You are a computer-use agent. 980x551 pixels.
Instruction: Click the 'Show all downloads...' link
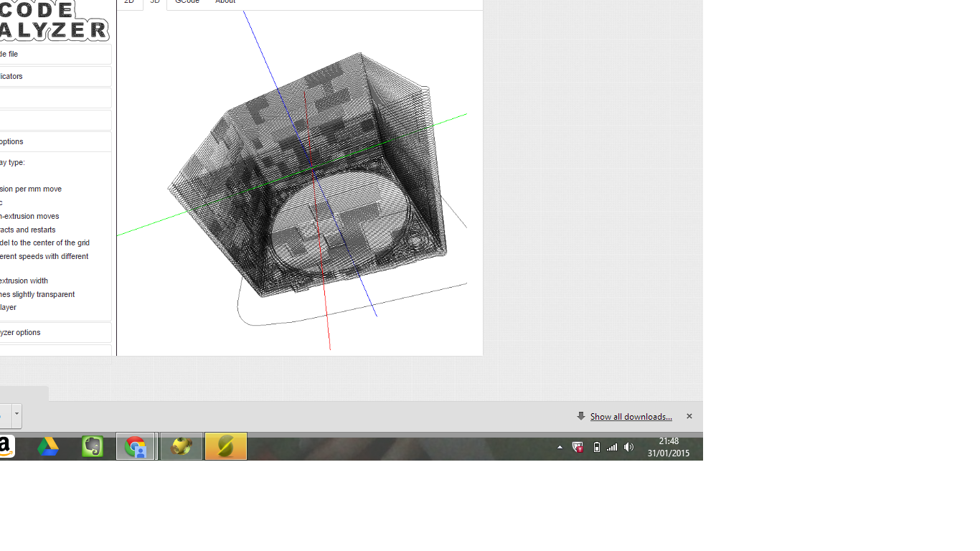click(631, 417)
